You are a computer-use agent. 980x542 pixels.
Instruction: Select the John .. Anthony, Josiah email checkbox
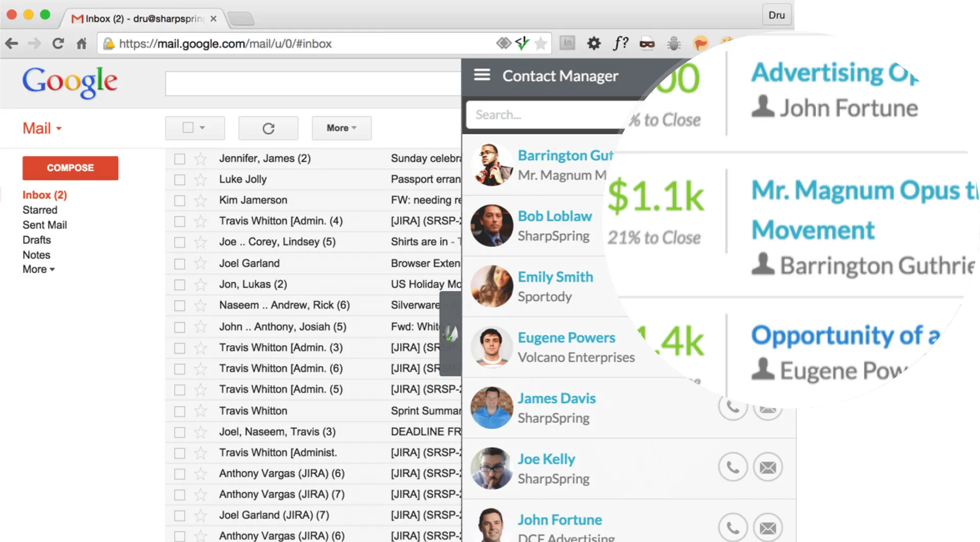click(180, 327)
